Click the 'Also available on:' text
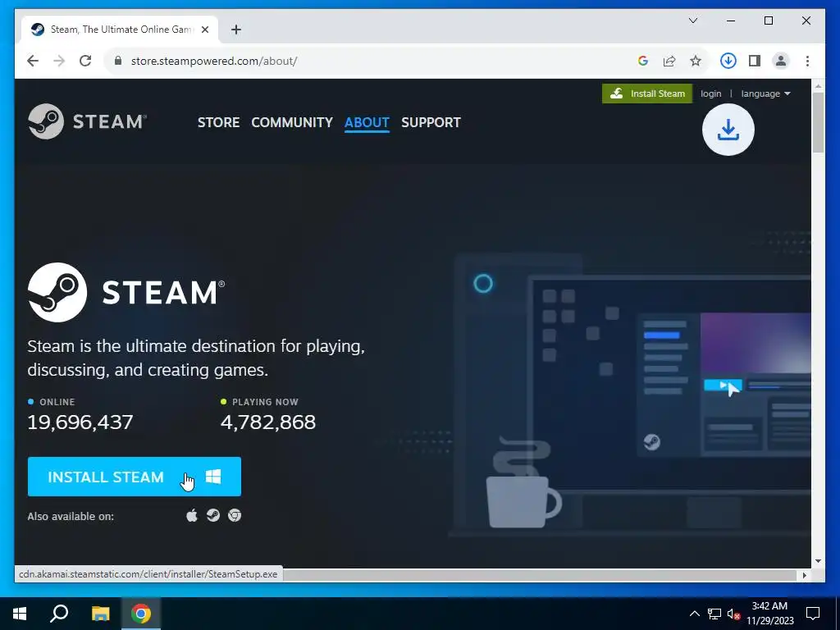840x630 pixels. pyautogui.click(x=71, y=517)
